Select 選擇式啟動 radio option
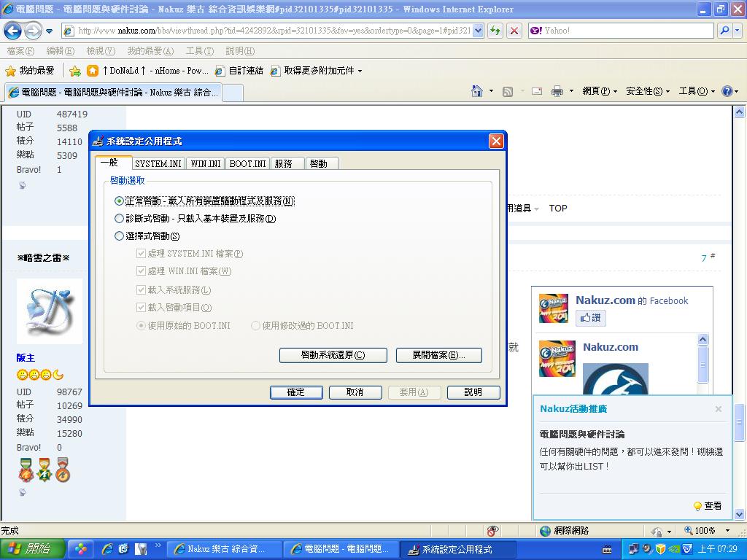 pos(120,236)
